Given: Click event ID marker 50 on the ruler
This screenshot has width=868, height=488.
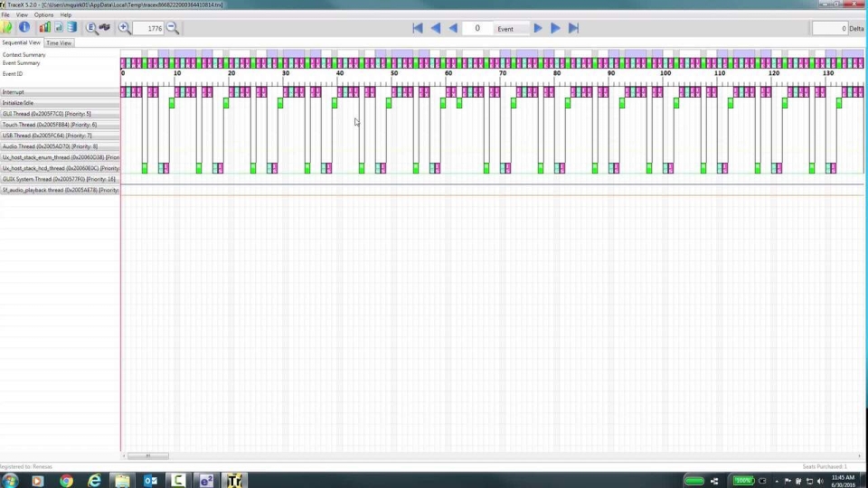Looking at the screenshot, I should coord(394,73).
